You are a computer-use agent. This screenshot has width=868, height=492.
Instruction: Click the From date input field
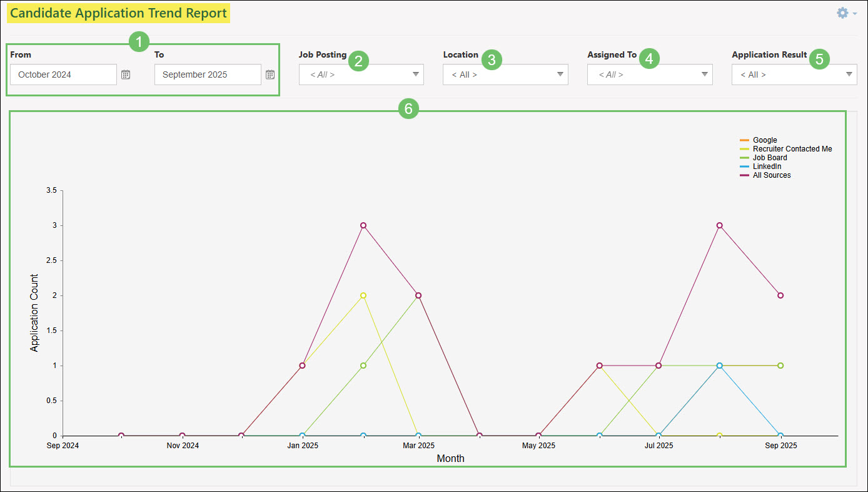(63, 74)
